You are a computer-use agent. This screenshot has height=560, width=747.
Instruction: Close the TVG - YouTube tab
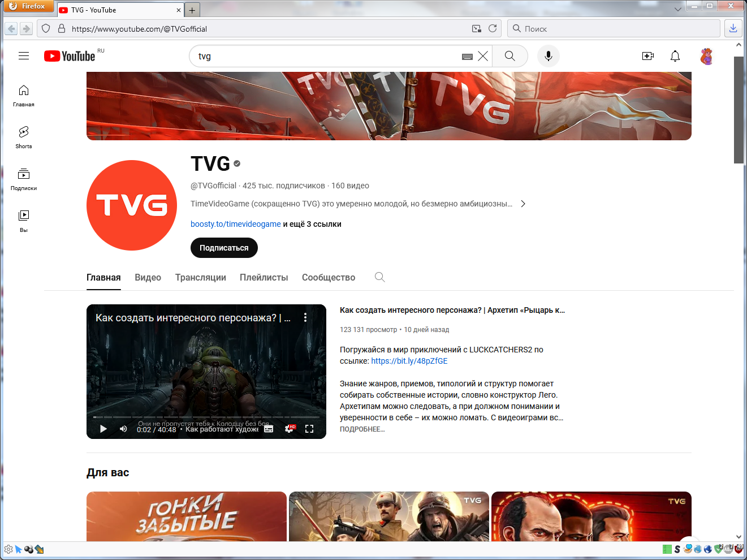(x=179, y=10)
